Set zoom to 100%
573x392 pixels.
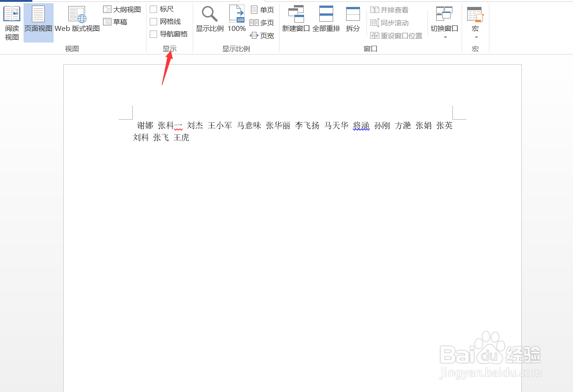tap(236, 18)
